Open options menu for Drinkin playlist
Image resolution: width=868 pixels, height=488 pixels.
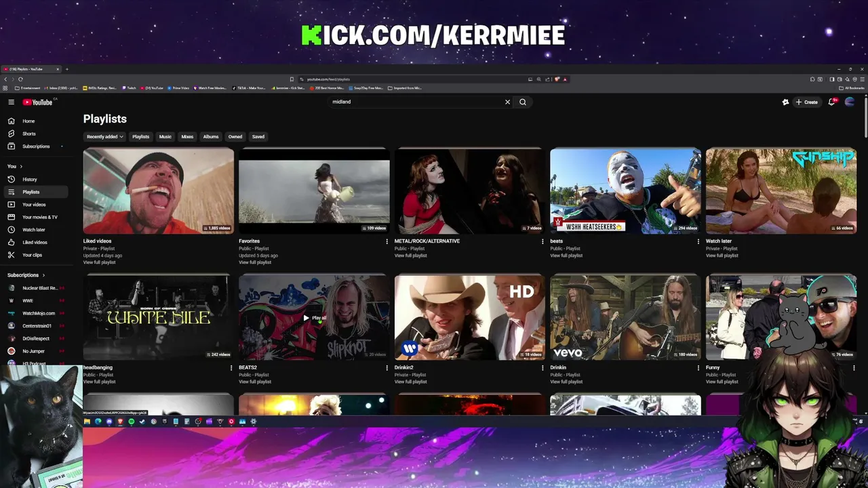coord(698,368)
